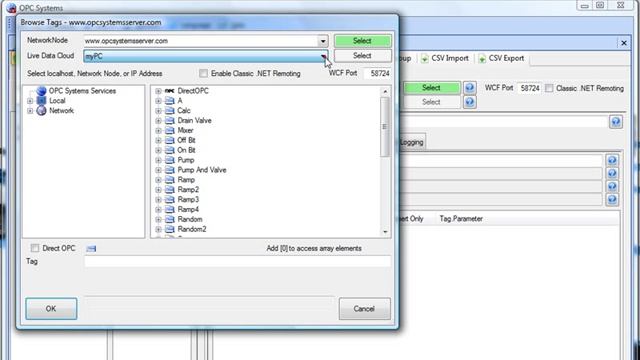640x360 pixels.
Task: Click the WCF Port field in dialog
Action: coord(379,73)
